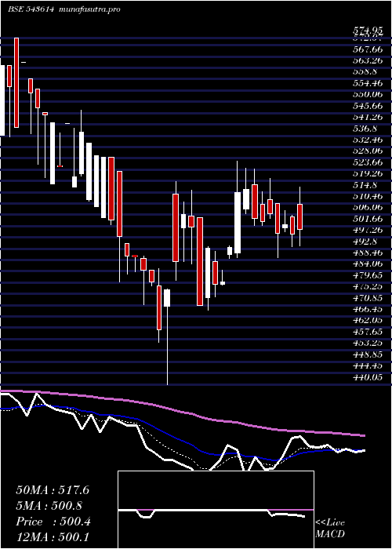Click the '50MA : 517.6' readout
Image resolution: width=392 pixels, height=549 pixels.
pyautogui.click(x=53, y=490)
